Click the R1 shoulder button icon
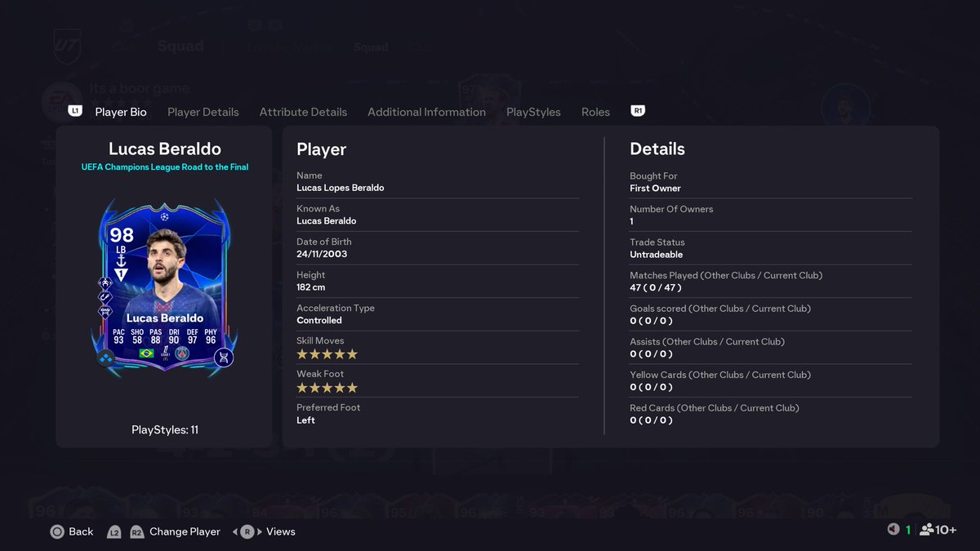This screenshot has width=980, height=551. click(638, 110)
